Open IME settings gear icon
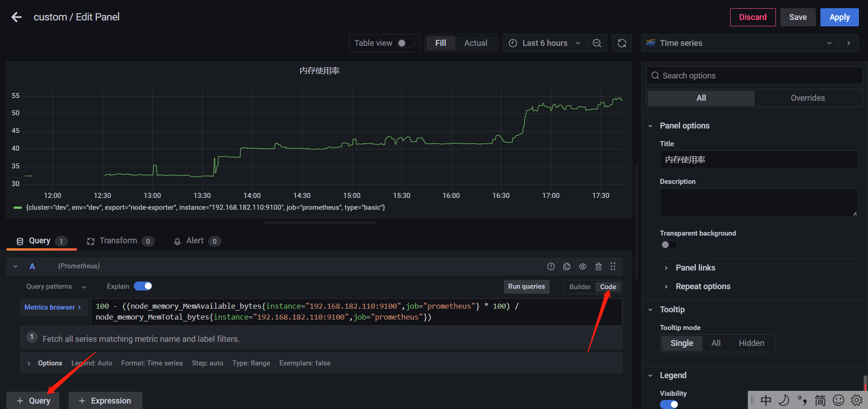 (x=857, y=400)
